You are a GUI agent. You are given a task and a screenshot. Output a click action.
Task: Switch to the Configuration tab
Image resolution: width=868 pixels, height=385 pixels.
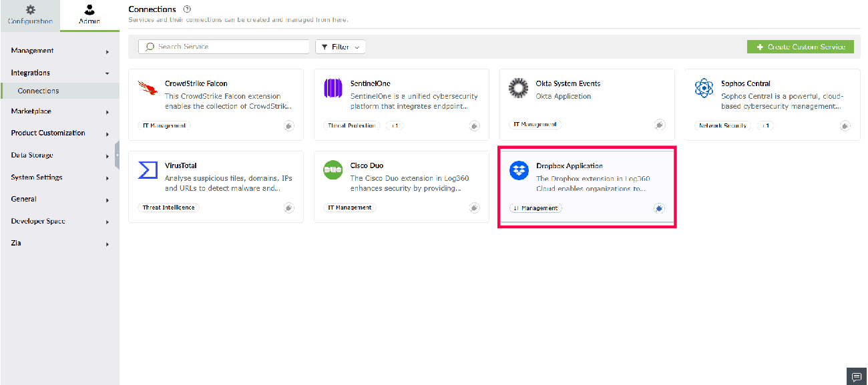click(30, 15)
